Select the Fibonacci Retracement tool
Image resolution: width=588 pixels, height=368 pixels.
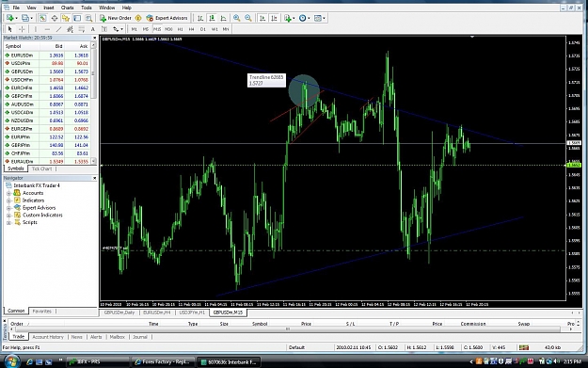[x=81, y=29]
